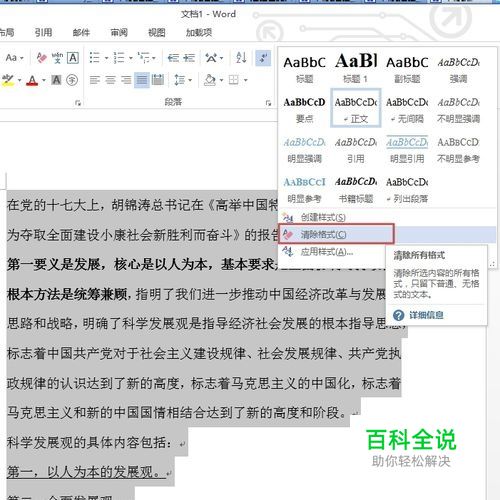
Task: Expand the paragraph Shading dropdown arrow
Action: (221, 80)
